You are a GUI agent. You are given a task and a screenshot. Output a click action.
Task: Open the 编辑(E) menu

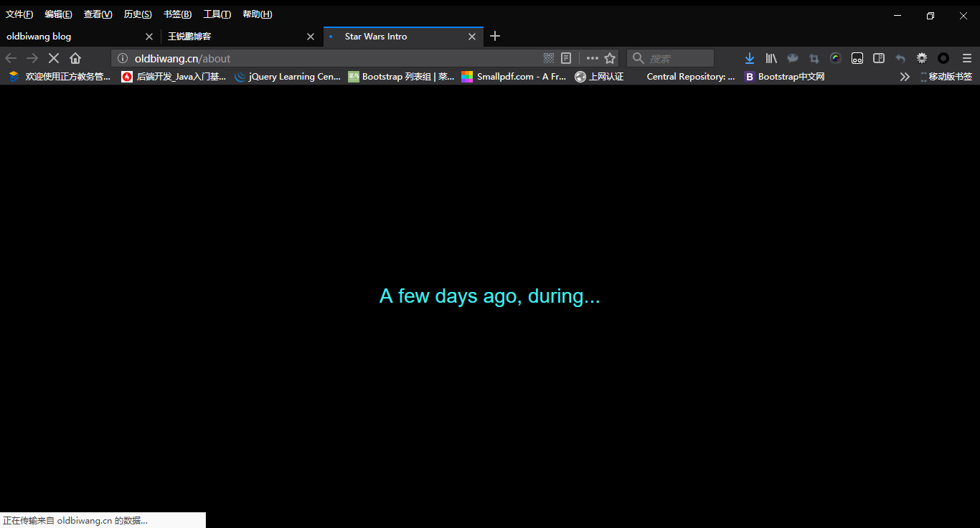pyautogui.click(x=58, y=14)
